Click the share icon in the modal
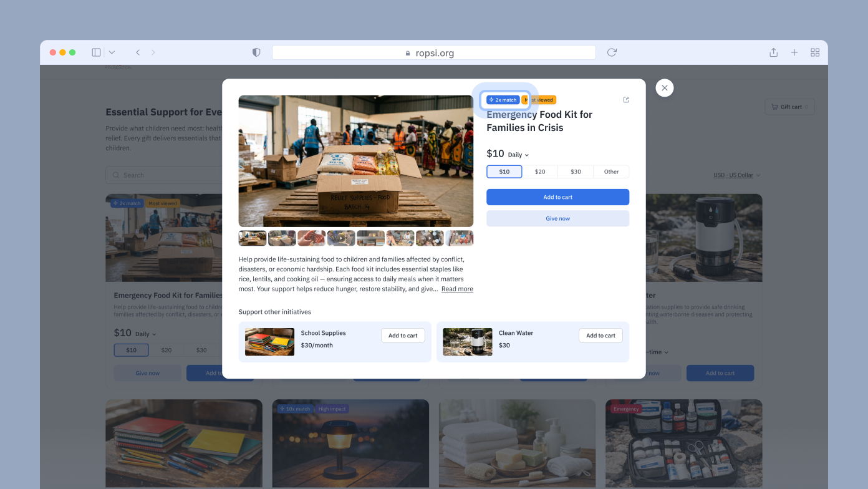The image size is (868, 489). (626, 100)
